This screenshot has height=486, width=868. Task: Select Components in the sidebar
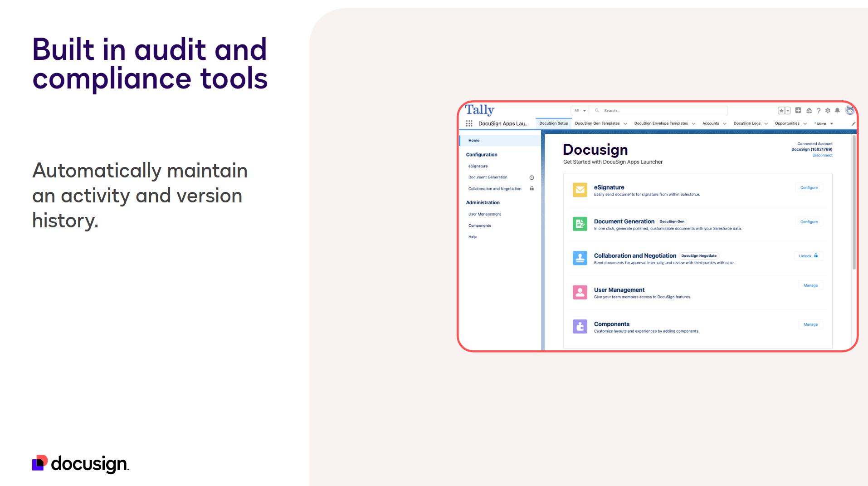point(480,226)
